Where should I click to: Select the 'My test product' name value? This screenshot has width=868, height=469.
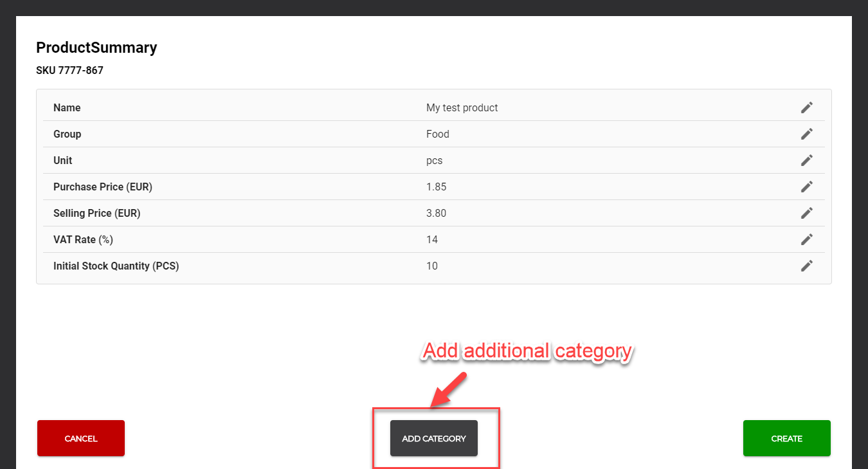(x=462, y=108)
